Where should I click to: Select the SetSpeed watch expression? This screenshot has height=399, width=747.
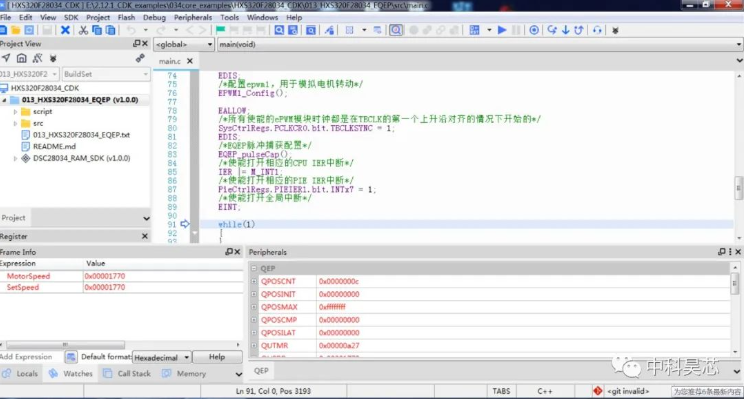click(x=22, y=288)
